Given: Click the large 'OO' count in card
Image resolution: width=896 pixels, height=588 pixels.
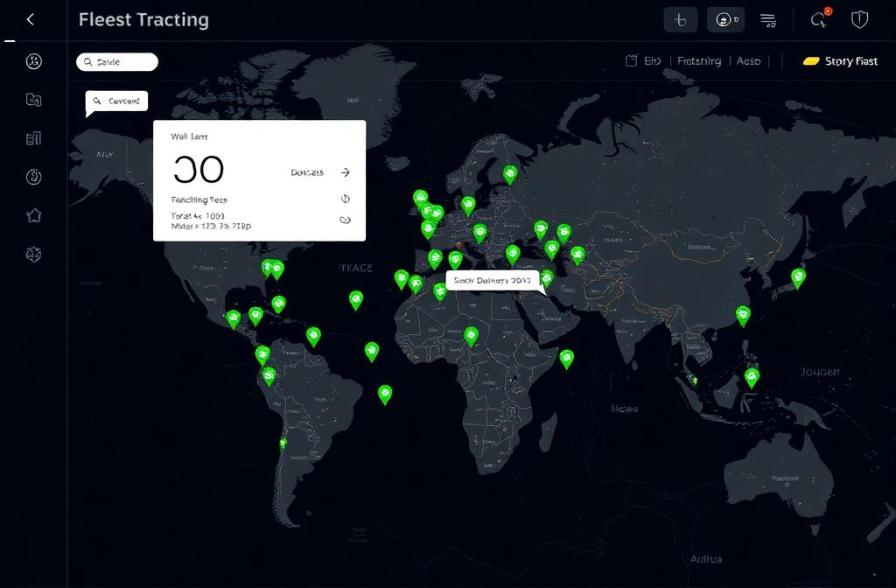Looking at the screenshot, I should 199,170.
